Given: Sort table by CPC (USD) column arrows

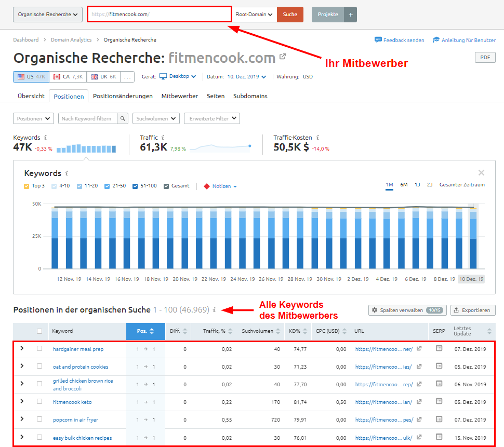Looking at the screenshot, I should tap(344, 331).
